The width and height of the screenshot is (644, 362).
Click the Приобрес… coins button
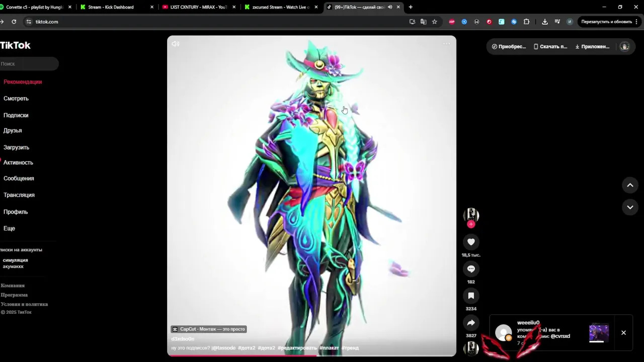[509, 46]
